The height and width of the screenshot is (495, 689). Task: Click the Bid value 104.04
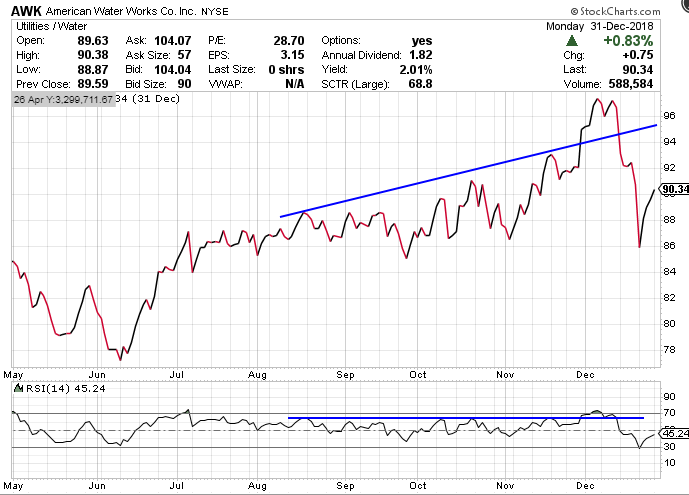click(173, 69)
